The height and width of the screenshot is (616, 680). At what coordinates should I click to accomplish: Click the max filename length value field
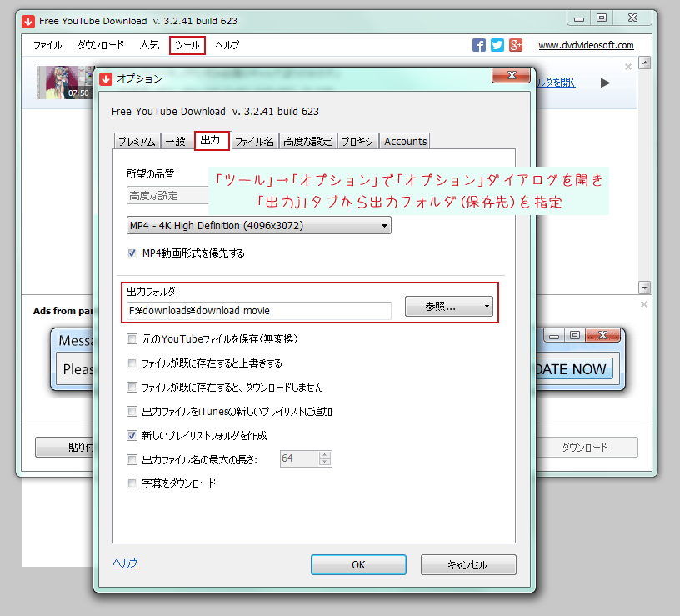pos(300,458)
